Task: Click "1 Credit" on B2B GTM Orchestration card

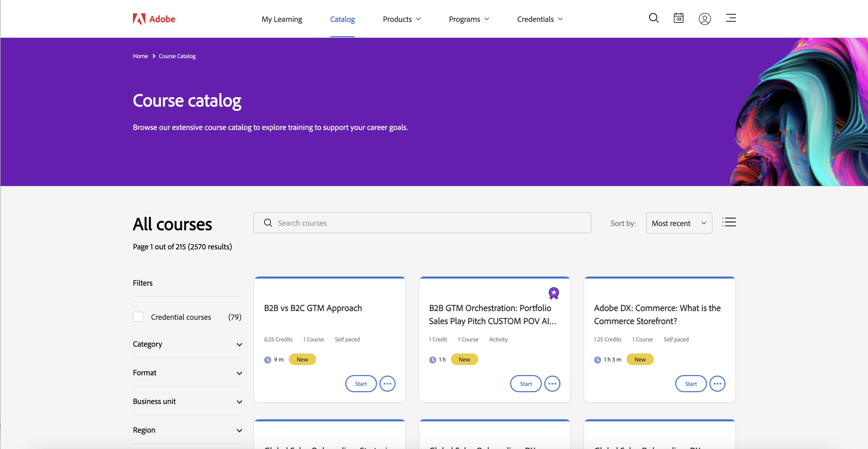Action: (x=438, y=339)
